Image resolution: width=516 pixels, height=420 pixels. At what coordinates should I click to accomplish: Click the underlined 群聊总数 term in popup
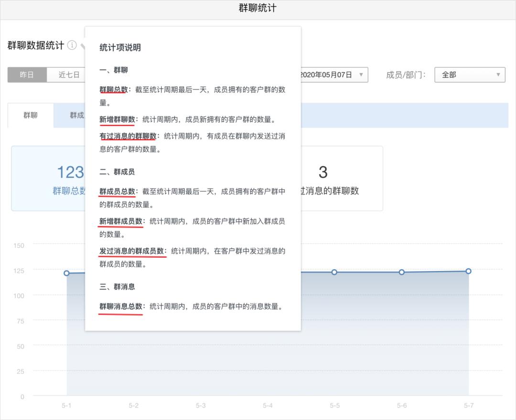tap(113, 90)
